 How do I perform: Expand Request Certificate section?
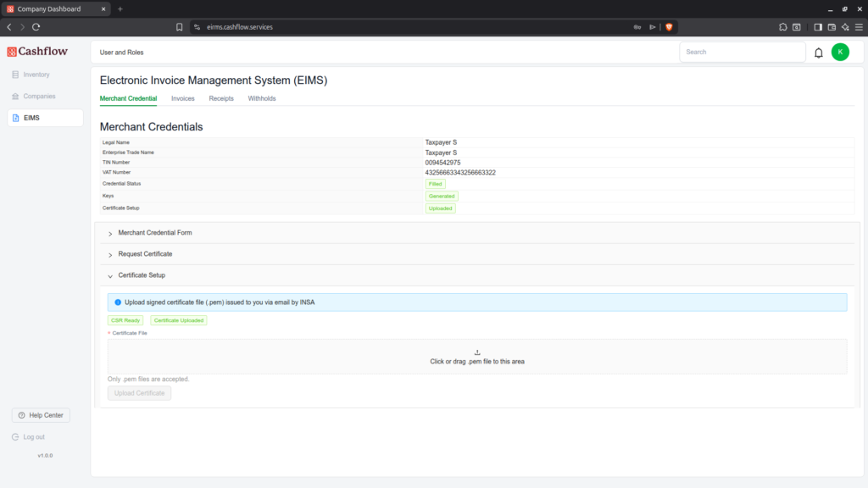(477, 254)
